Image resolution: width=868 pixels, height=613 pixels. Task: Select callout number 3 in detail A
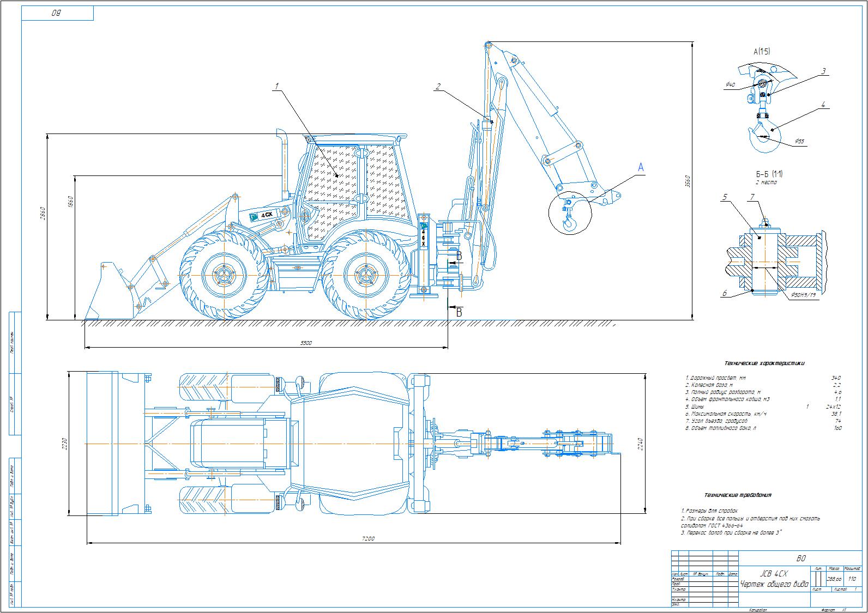point(824,71)
